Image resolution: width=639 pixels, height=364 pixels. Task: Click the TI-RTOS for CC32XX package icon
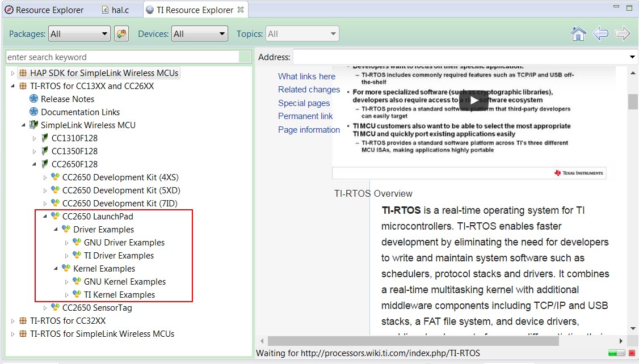(23, 320)
